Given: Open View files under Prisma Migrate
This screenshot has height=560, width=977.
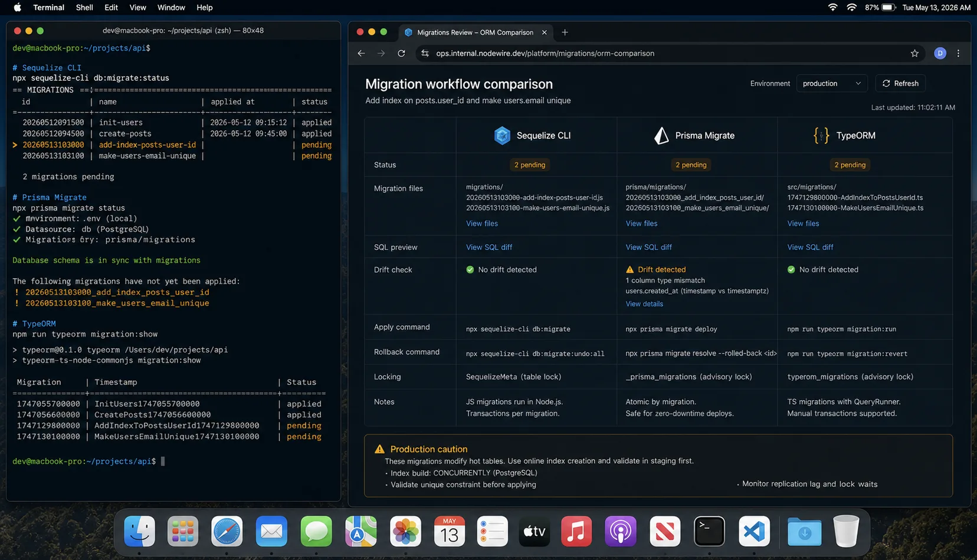Looking at the screenshot, I should pyautogui.click(x=641, y=223).
